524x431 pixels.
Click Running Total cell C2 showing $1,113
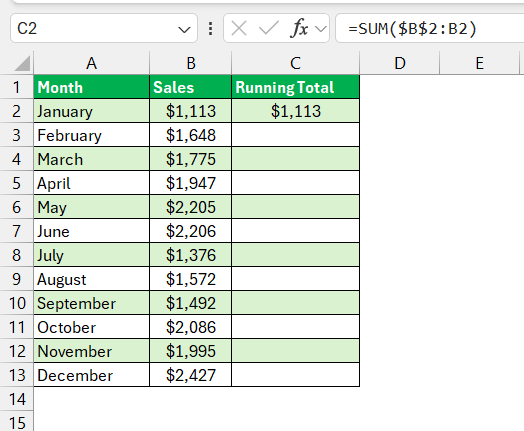295,111
